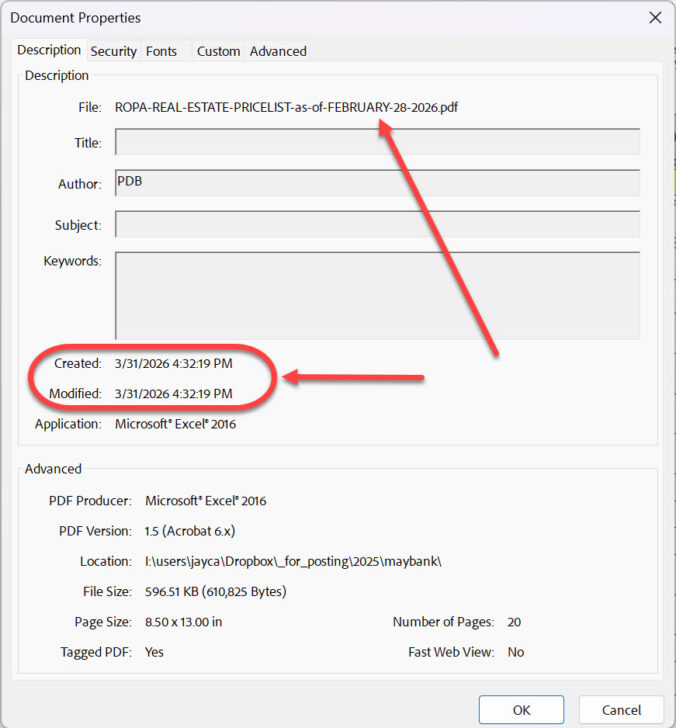The height and width of the screenshot is (728, 676).
Task: Click the File Size 596.51 KB value
Action: pos(215,592)
